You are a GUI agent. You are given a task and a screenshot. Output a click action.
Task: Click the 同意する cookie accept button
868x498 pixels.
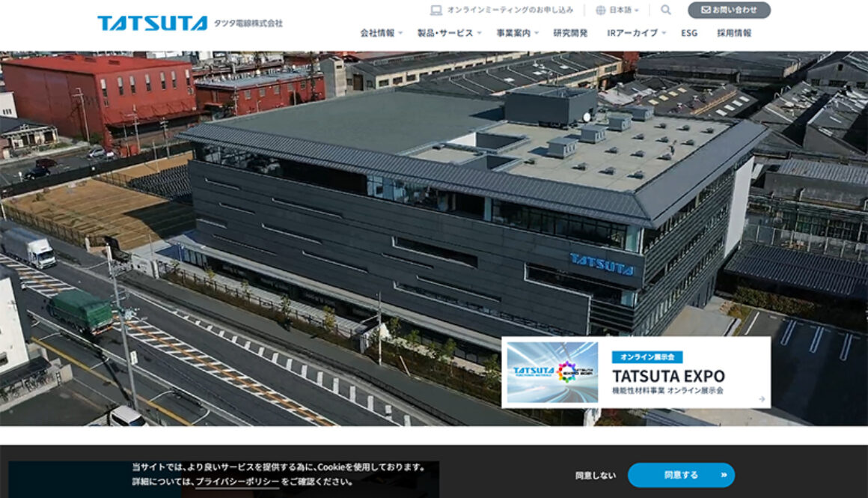[681, 476]
